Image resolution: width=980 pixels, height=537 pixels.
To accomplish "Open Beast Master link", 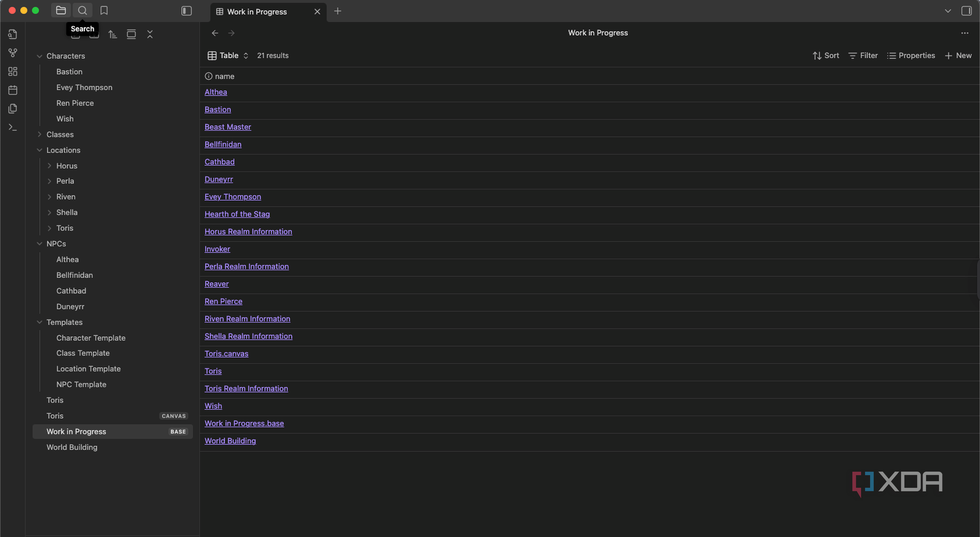I will pyautogui.click(x=228, y=127).
